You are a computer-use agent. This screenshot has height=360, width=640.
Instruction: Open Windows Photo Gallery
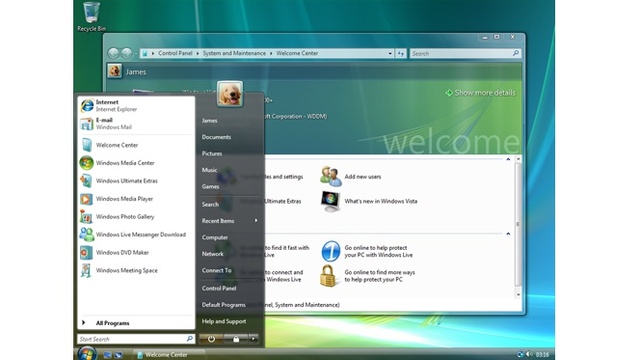click(136, 217)
